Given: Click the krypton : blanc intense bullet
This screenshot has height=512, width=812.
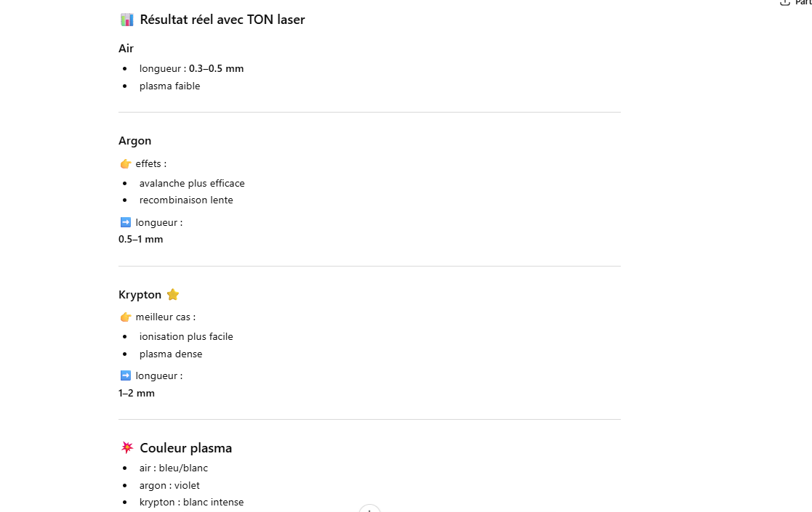Looking at the screenshot, I should [x=192, y=502].
